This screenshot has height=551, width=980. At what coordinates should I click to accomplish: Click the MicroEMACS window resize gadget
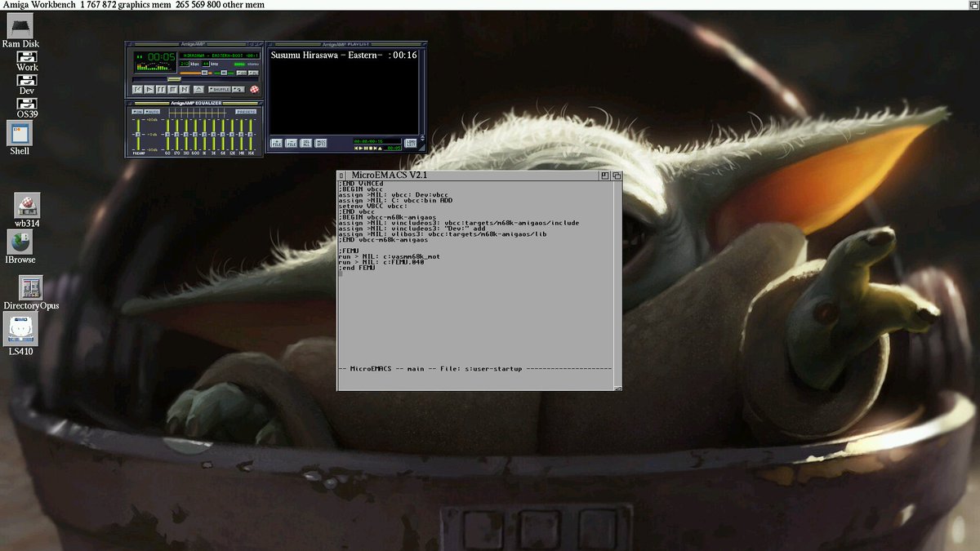tap(617, 387)
